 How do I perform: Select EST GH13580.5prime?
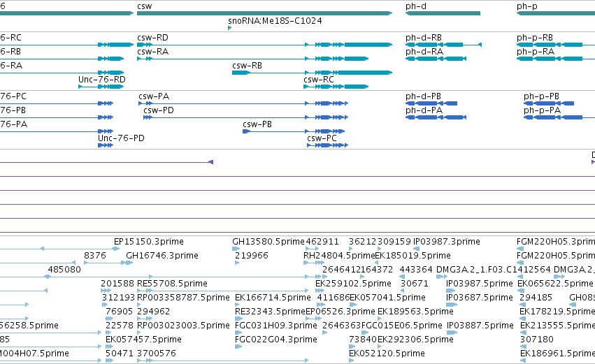click(268, 242)
